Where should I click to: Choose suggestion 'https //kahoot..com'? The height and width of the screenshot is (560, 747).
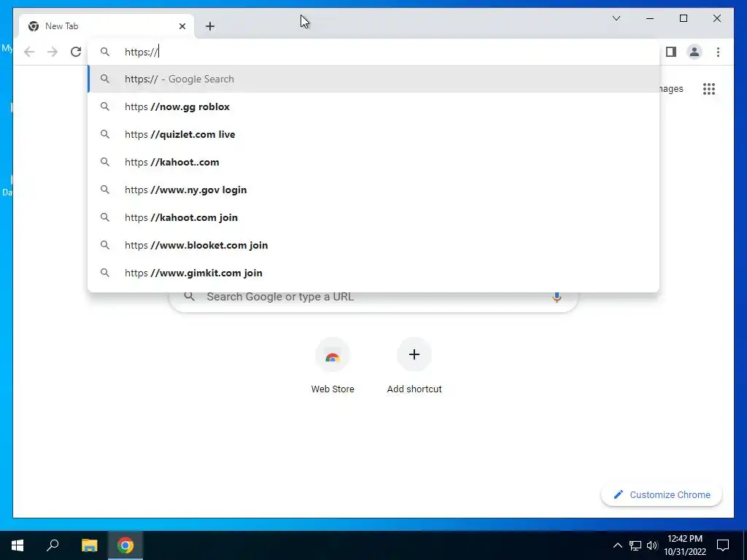(x=373, y=162)
